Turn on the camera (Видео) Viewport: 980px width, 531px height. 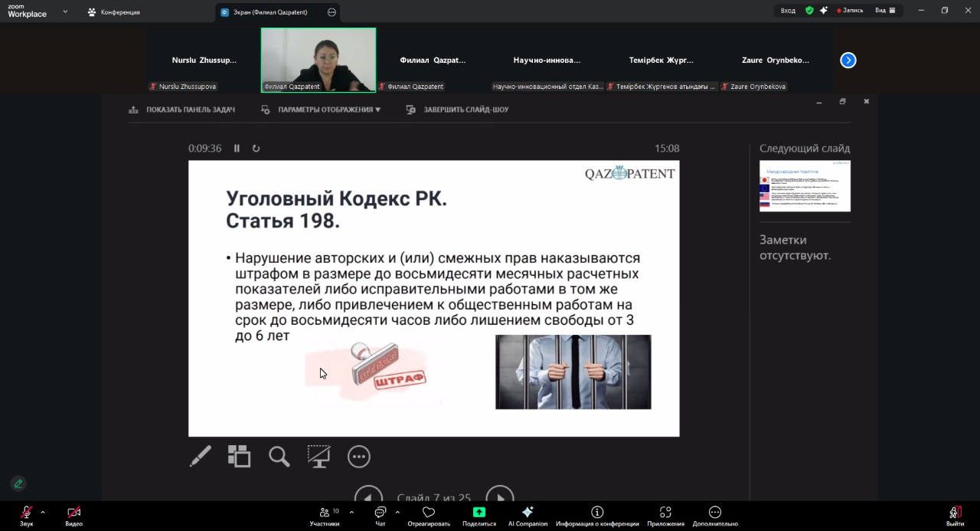coord(73,516)
